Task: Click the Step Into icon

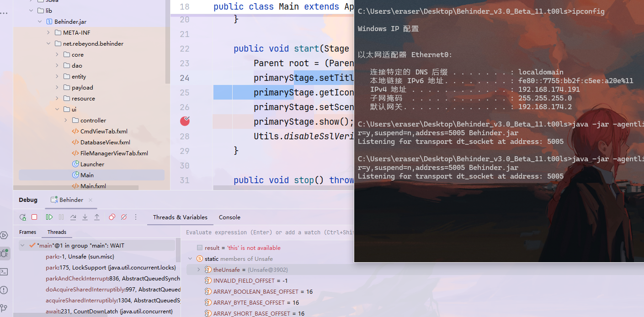Action: [x=85, y=217]
